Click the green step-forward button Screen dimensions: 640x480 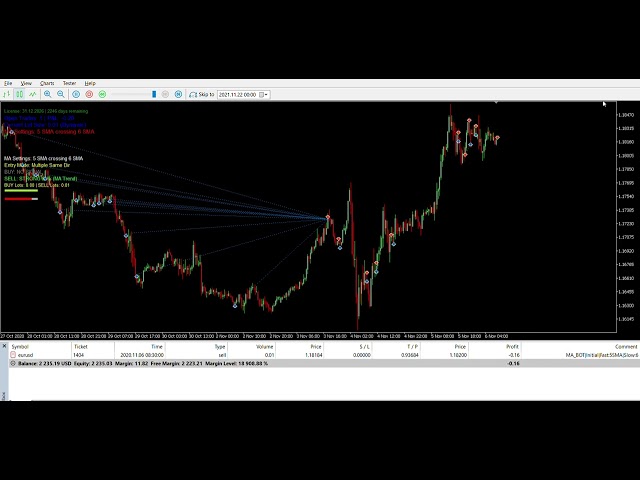pos(102,94)
